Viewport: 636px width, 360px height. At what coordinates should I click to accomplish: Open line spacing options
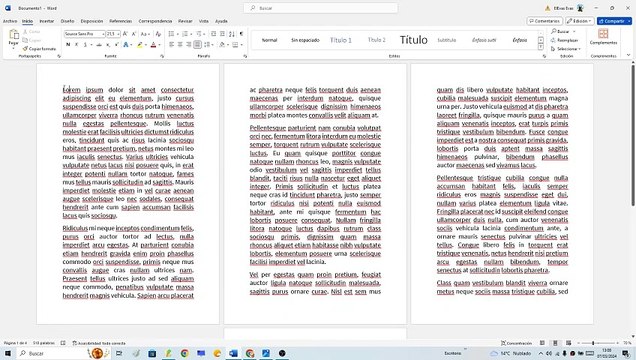[x=208, y=45]
